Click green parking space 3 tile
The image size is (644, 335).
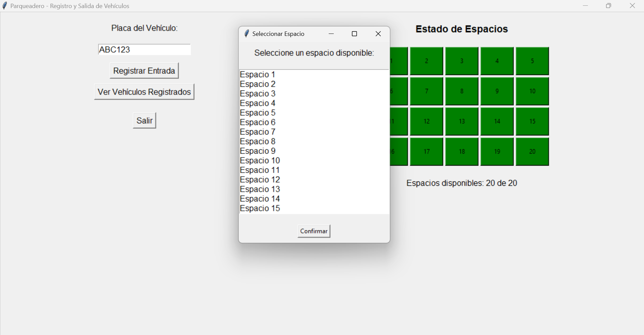(462, 61)
